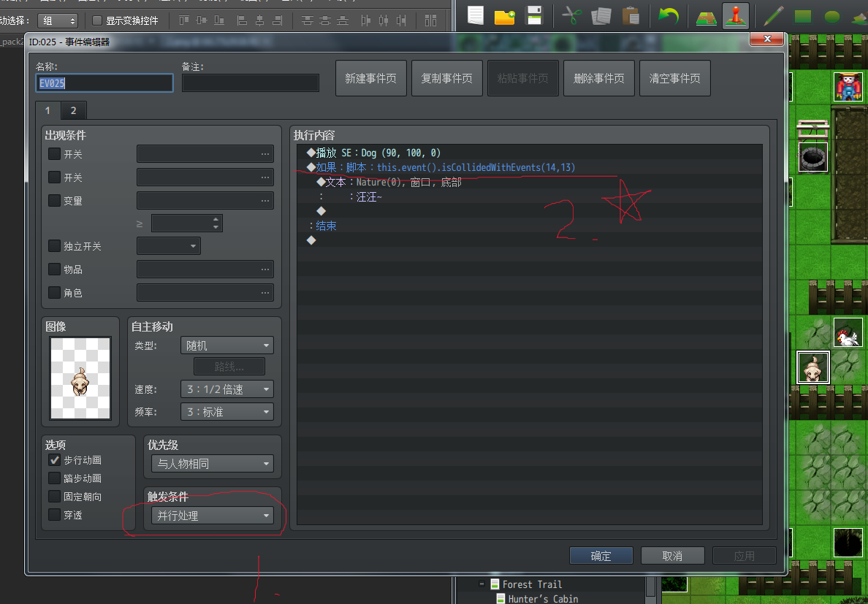Click the 新建事件页 button
Viewport: 868px width, 604px height.
371,78
